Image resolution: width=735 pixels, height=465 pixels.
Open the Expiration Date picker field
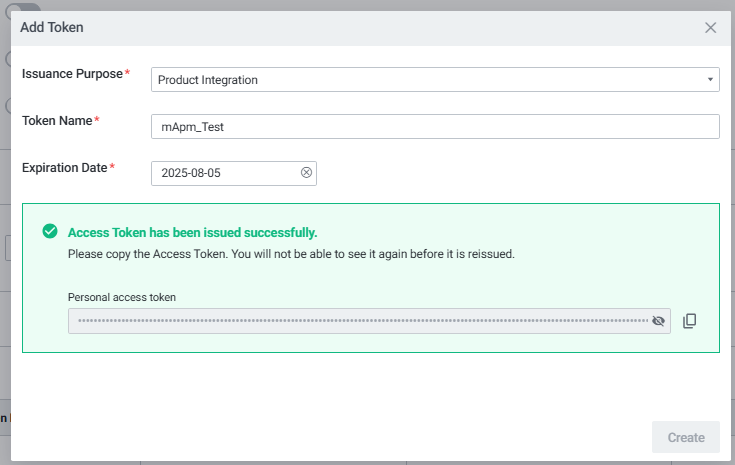[x=225, y=173]
